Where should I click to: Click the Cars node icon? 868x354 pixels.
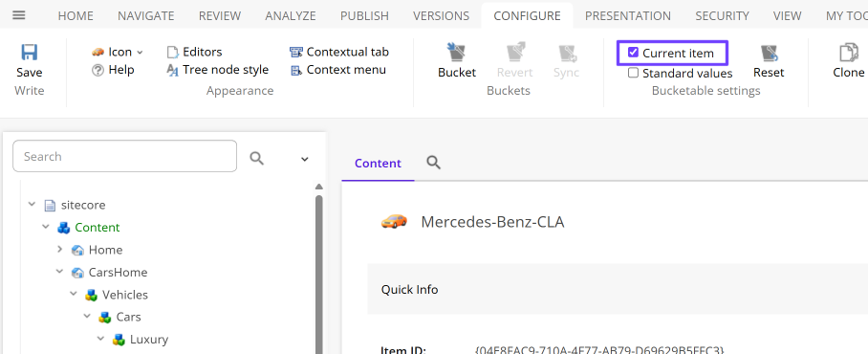(104, 318)
